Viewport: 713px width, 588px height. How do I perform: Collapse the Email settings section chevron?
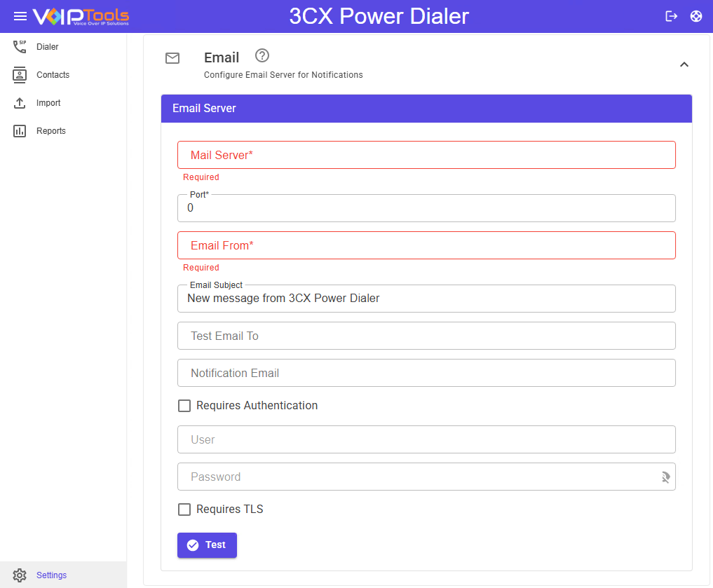click(x=684, y=64)
